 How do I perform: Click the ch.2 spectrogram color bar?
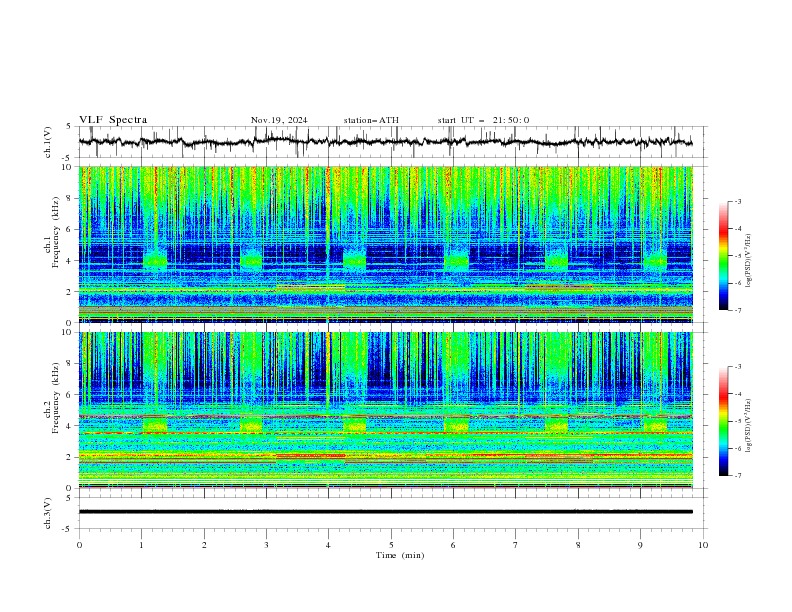pos(723,421)
